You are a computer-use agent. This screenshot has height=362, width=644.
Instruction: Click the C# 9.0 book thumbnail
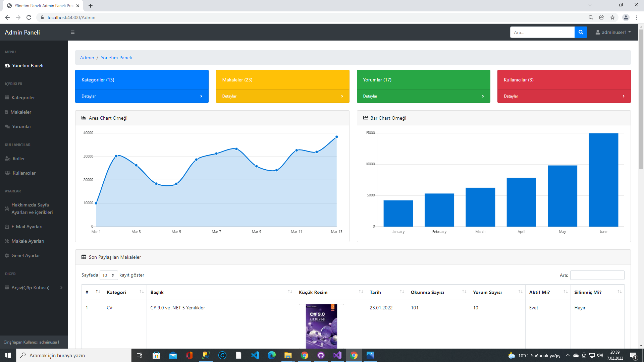(x=321, y=326)
